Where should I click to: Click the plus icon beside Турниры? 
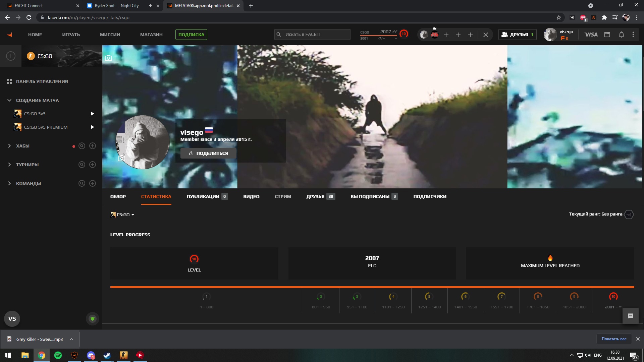click(x=93, y=165)
